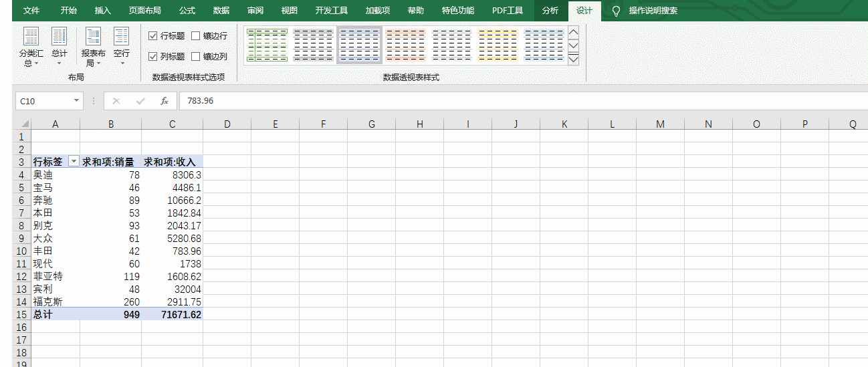Image resolution: width=868 pixels, height=367 pixels.
Task: Select the cell with value 32004
Action: point(172,289)
